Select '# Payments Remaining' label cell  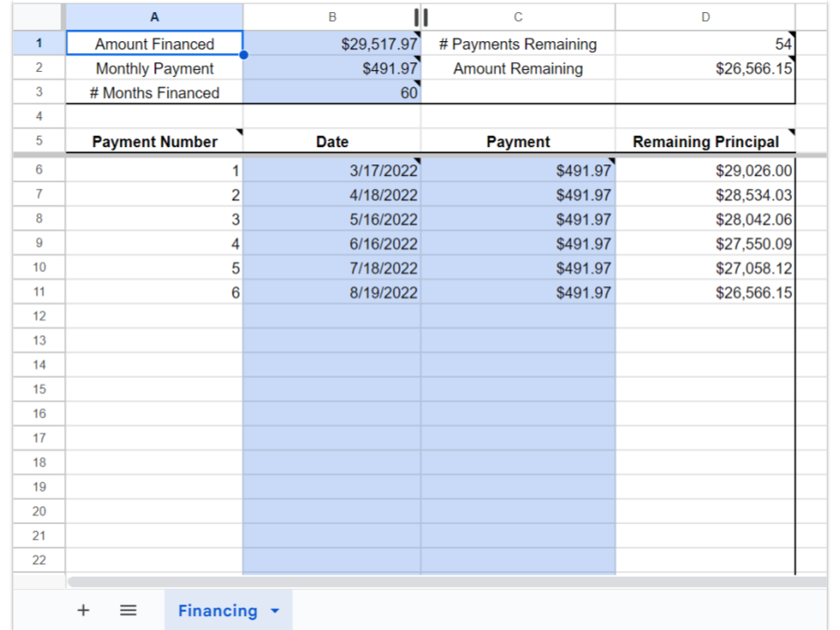(518, 44)
